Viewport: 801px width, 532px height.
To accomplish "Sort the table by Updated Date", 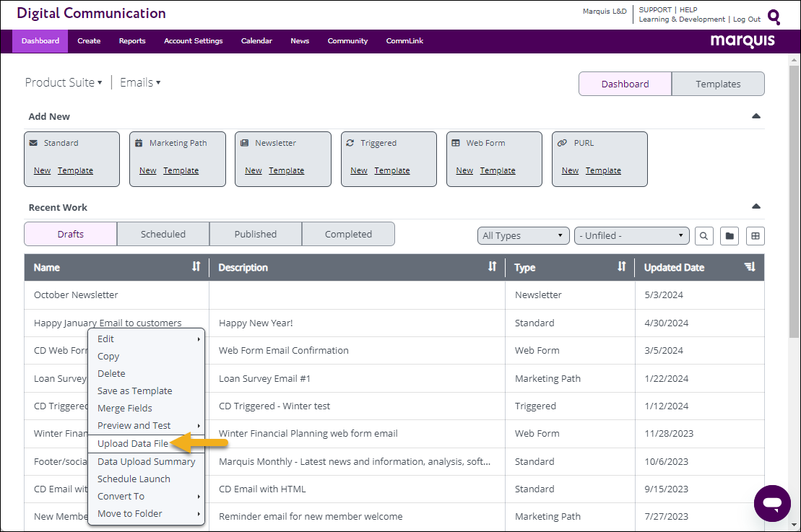I will (750, 266).
